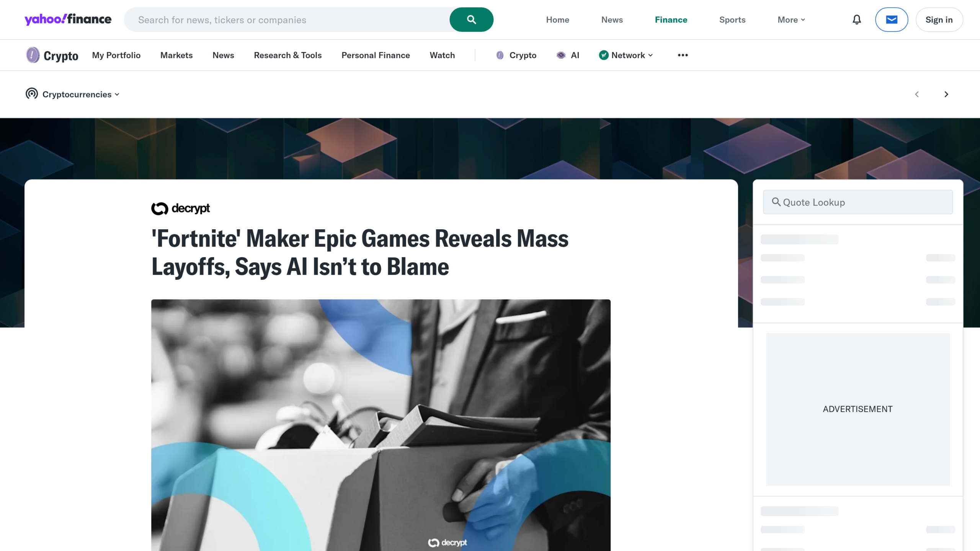Viewport: 980px width, 551px height.
Task: Click the decrypt publisher logo
Action: click(x=181, y=208)
